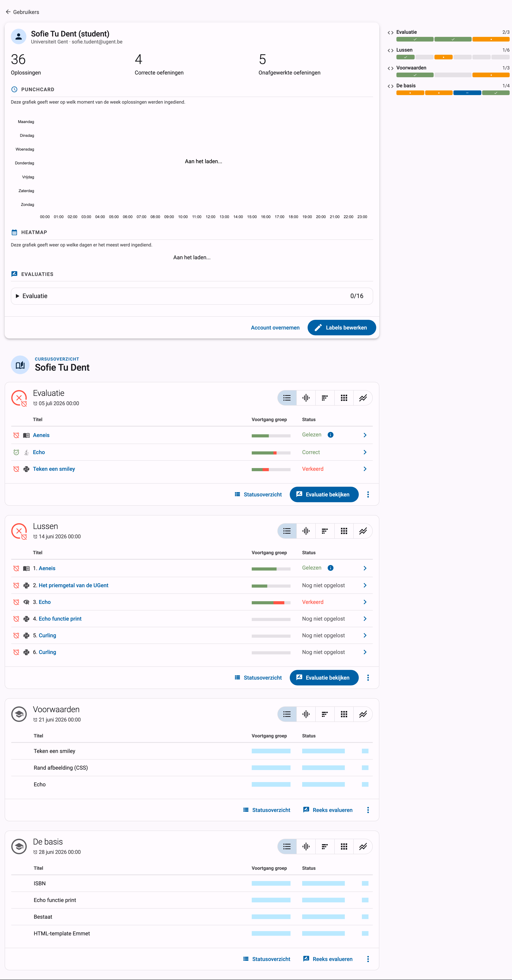
Task: Click the Java icon in the Echo row of Evaluatie
Action: coord(26,452)
